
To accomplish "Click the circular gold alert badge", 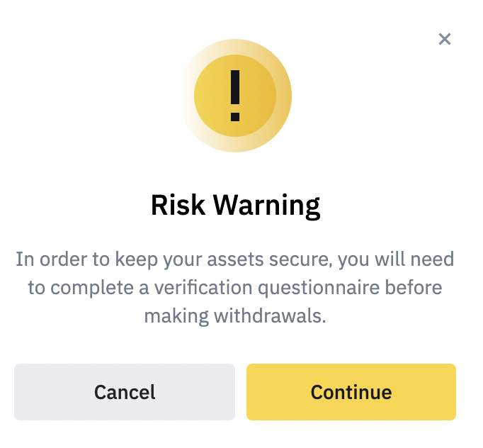I will coord(235,96).
